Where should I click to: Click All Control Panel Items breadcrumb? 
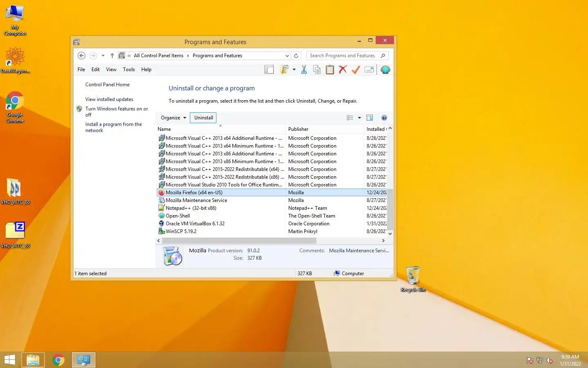[x=158, y=56]
